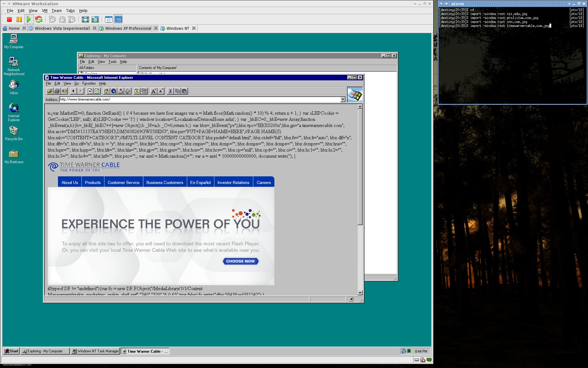Decrease font size with the small A icon
Viewport: 588px width, 368px height.
click(x=161, y=91)
